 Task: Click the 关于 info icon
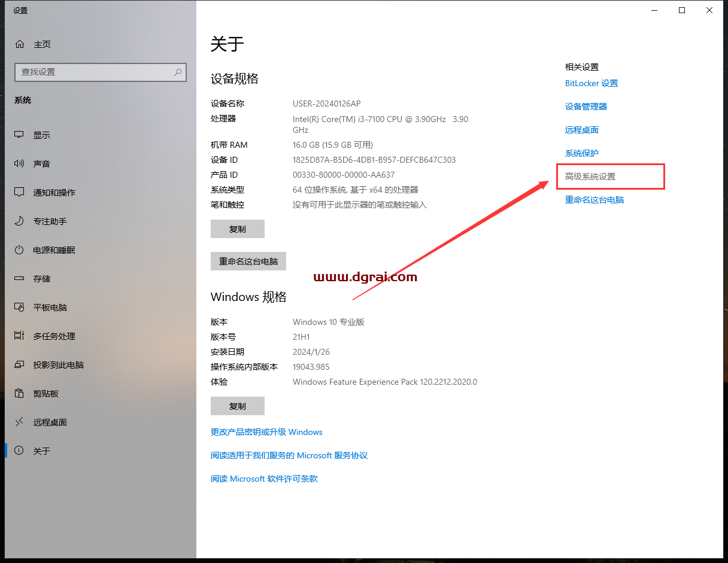20,451
